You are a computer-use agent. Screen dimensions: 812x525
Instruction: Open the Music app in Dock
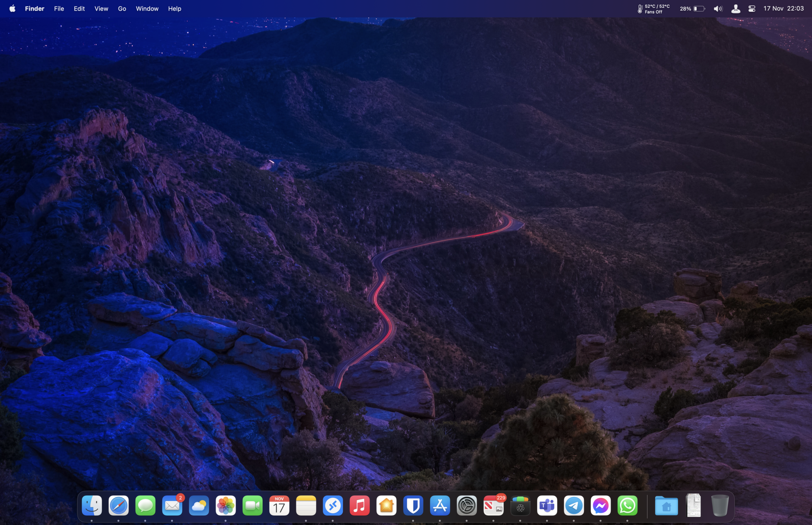coord(360,506)
